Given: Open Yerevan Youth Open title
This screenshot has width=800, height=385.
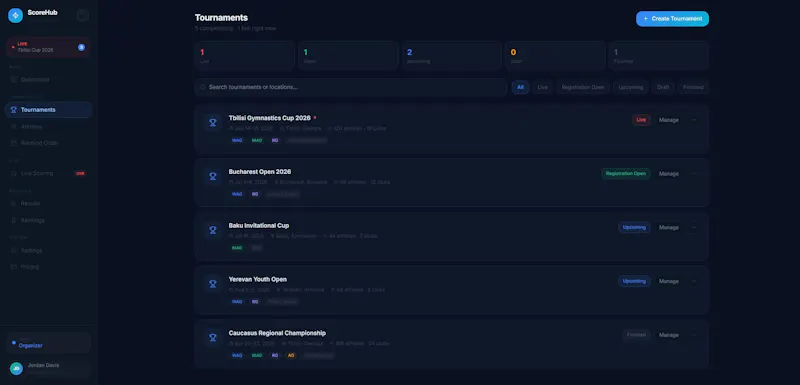Looking at the screenshot, I should pos(258,279).
